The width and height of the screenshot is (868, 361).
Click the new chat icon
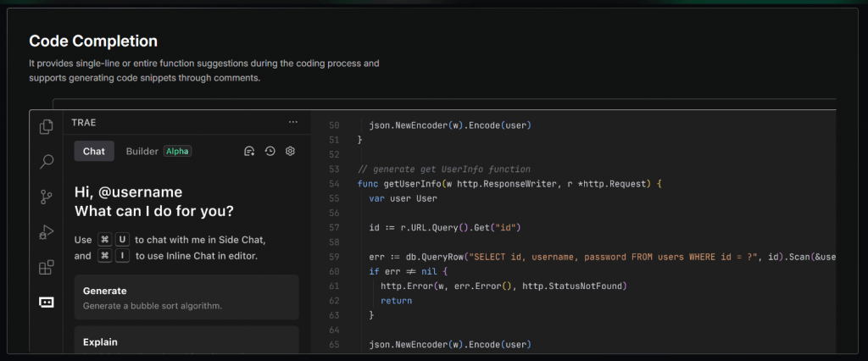(x=250, y=151)
